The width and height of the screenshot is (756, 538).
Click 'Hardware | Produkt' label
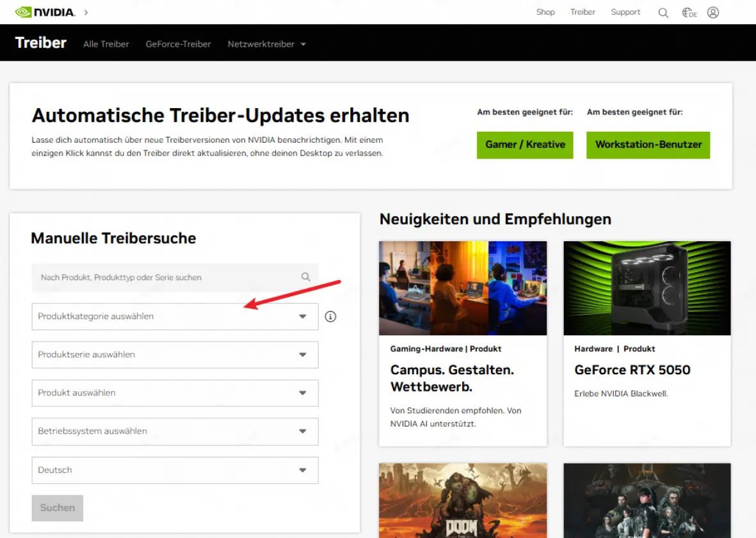tap(615, 349)
